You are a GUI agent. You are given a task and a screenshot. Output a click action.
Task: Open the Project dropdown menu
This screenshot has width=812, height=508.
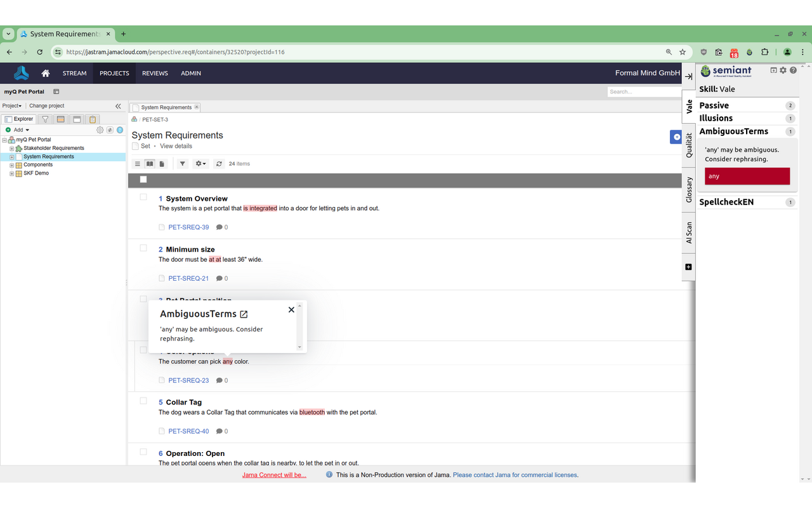12,106
